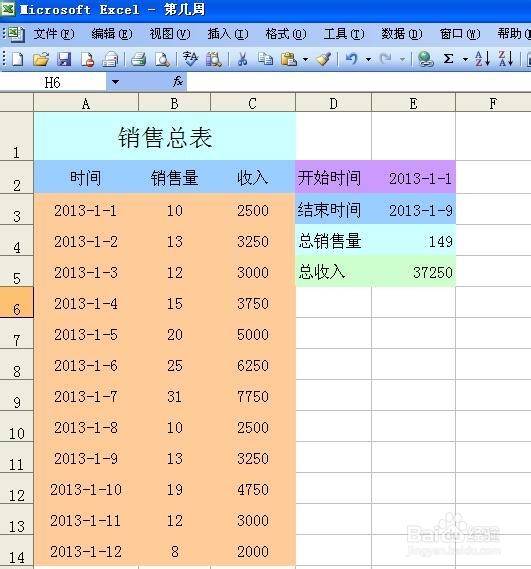Click the Permission icon in the toolbar
This screenshot has height=569, width=531.
coord(87,60)
